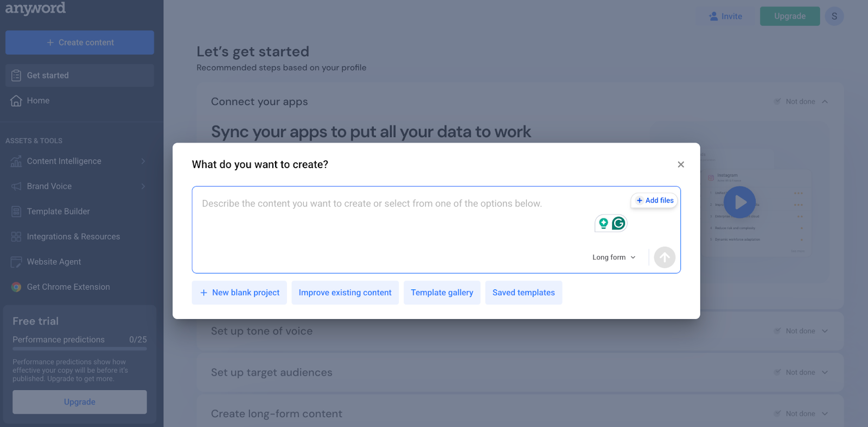Click the Template gallery button
868x427 pixels.
tap(442, 293)
